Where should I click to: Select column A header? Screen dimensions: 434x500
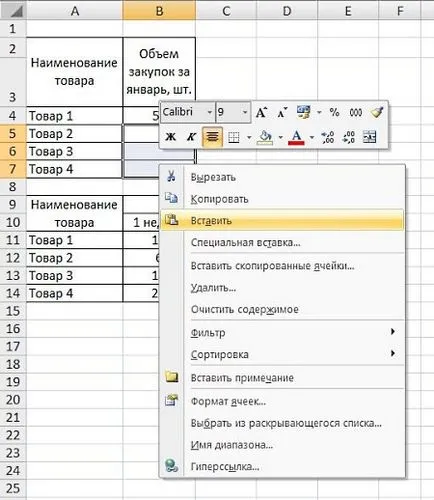click(75, 11)
